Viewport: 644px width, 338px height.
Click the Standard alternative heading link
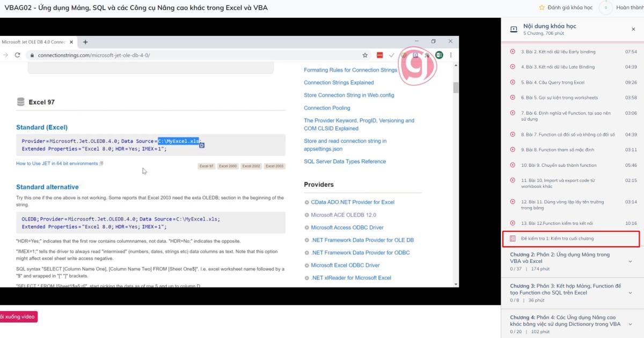pos(47,187)
